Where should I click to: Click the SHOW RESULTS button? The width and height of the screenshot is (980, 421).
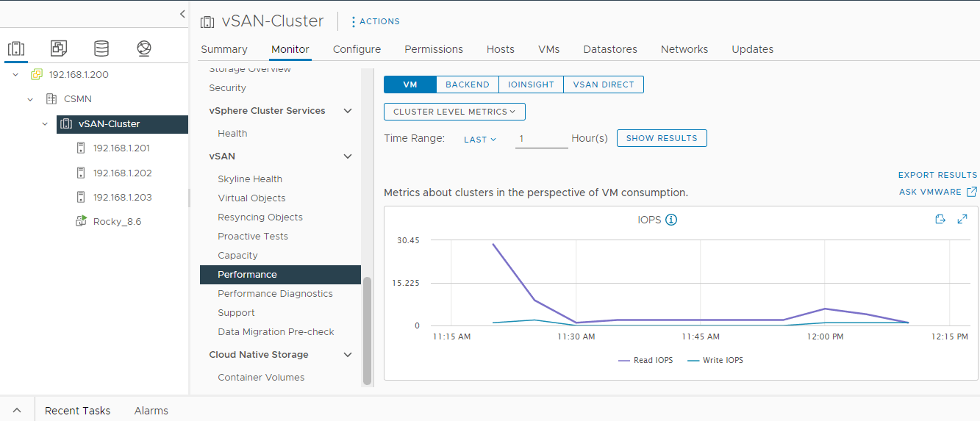(662, 138)
